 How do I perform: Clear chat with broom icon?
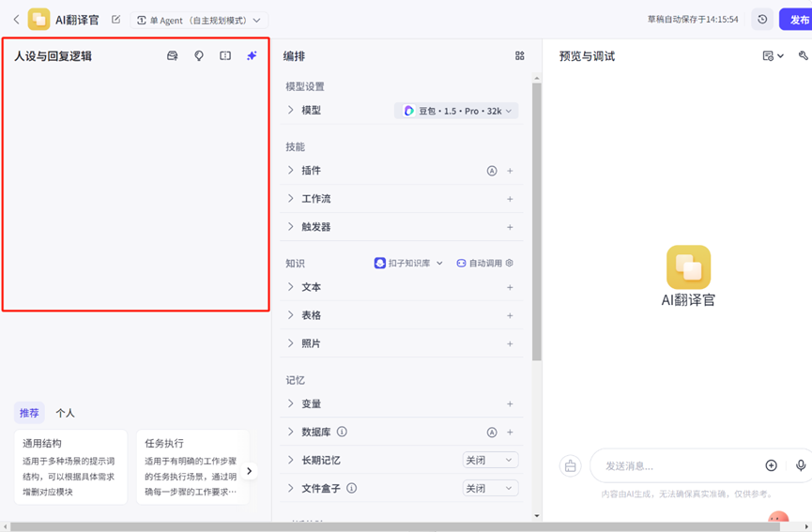point(570,465)
